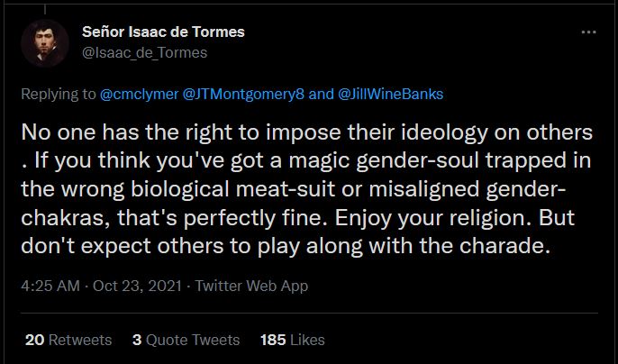Click the 'Replying to' label text
Screen dimensions: 618x364
click(58, 92)
